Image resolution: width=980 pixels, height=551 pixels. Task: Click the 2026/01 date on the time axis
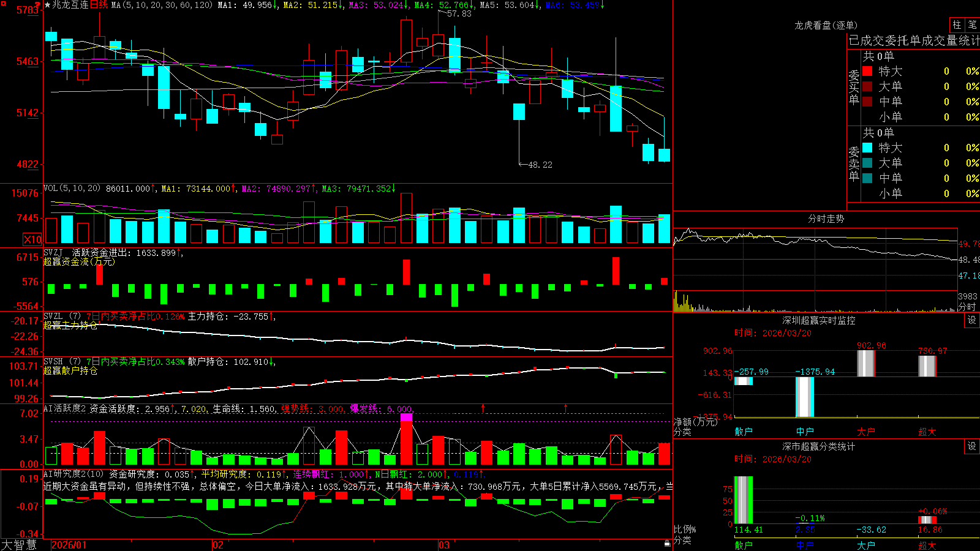tap(69, 545)
